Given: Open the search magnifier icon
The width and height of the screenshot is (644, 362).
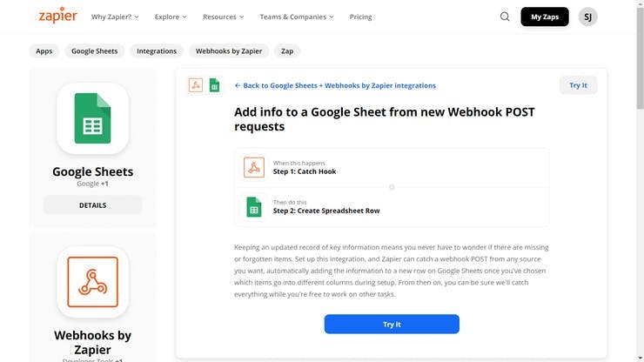Looking at the screenshot, I should 505,17.
